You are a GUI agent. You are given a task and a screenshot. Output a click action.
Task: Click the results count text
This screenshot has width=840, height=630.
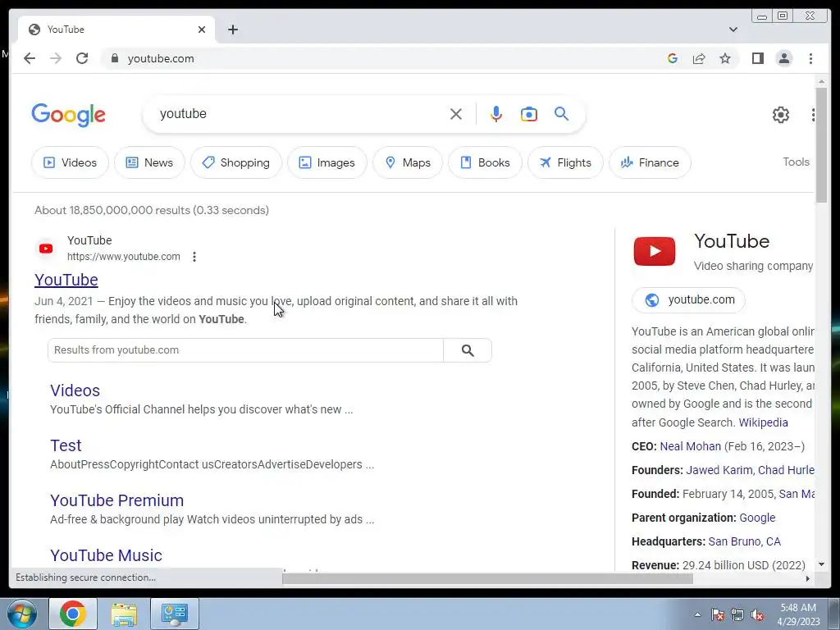coord(152,210)
